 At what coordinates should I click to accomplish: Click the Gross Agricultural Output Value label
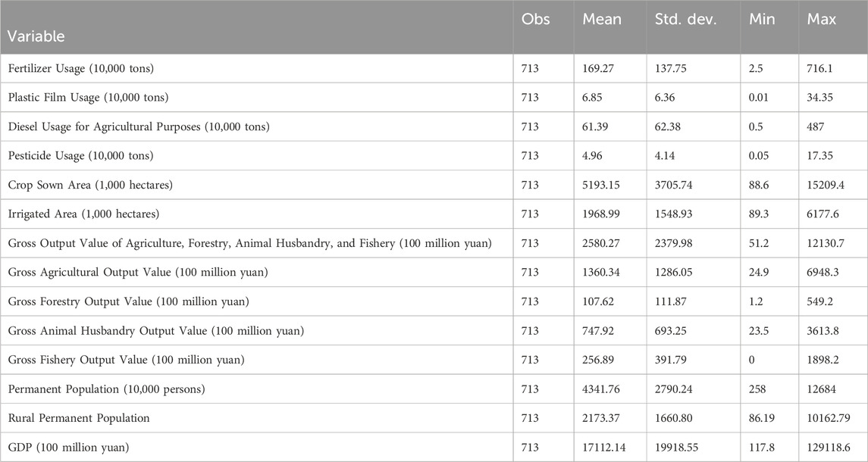[x=138, y=272]
